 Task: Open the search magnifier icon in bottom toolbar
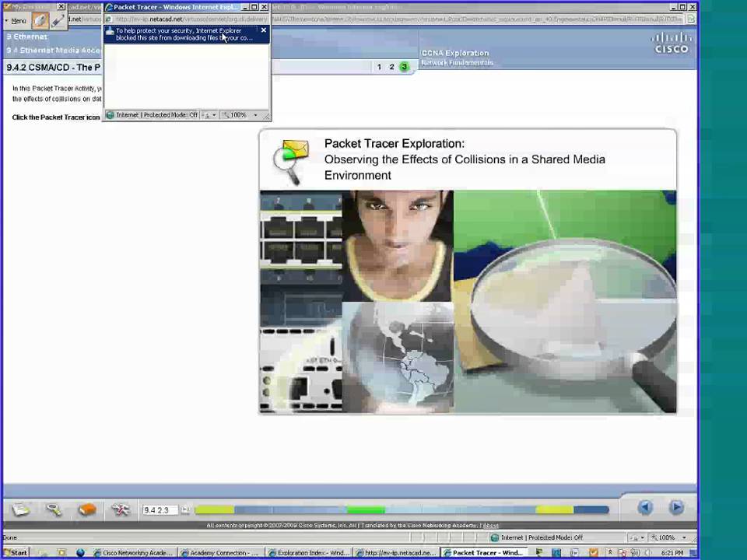(54, 510)
